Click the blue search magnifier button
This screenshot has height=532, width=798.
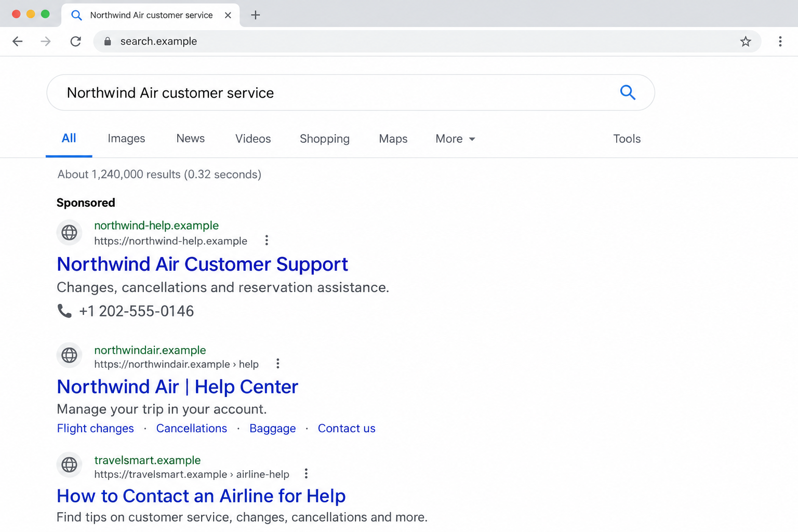(628, 92)
